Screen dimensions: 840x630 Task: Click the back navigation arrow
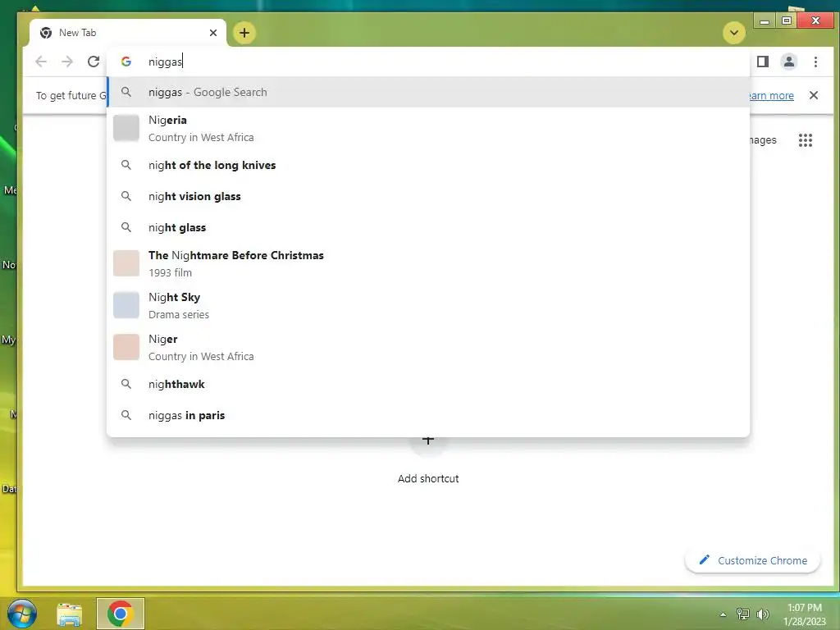pos(41,62)
